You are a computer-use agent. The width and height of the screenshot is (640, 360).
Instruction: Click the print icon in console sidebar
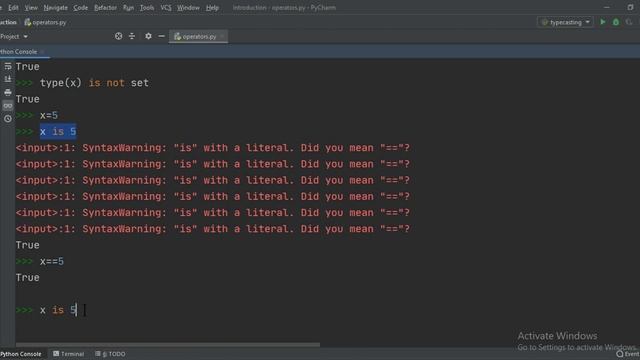point(8,93)
